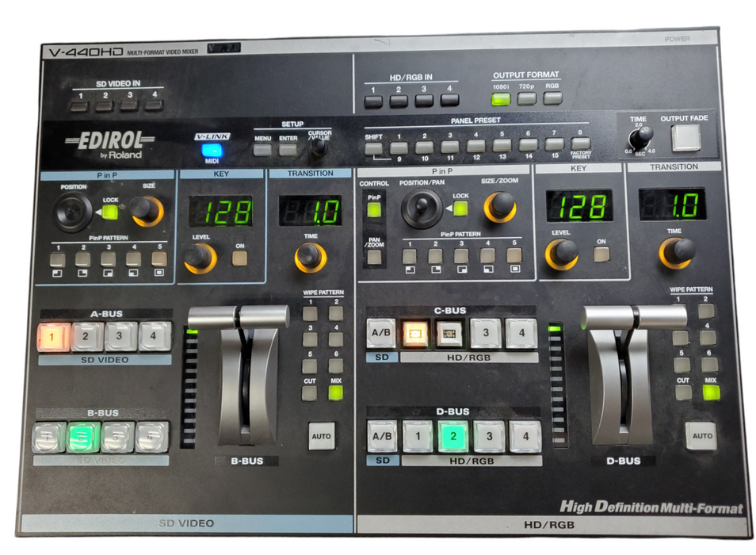
Task: Hold the Panel Preset SHIFT button
Action: coord(374,148)
